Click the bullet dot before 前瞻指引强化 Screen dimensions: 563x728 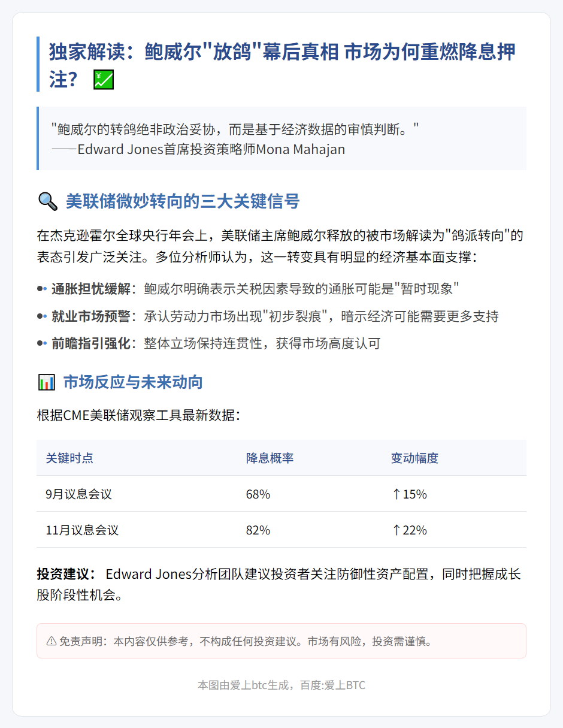click(41, 344)
